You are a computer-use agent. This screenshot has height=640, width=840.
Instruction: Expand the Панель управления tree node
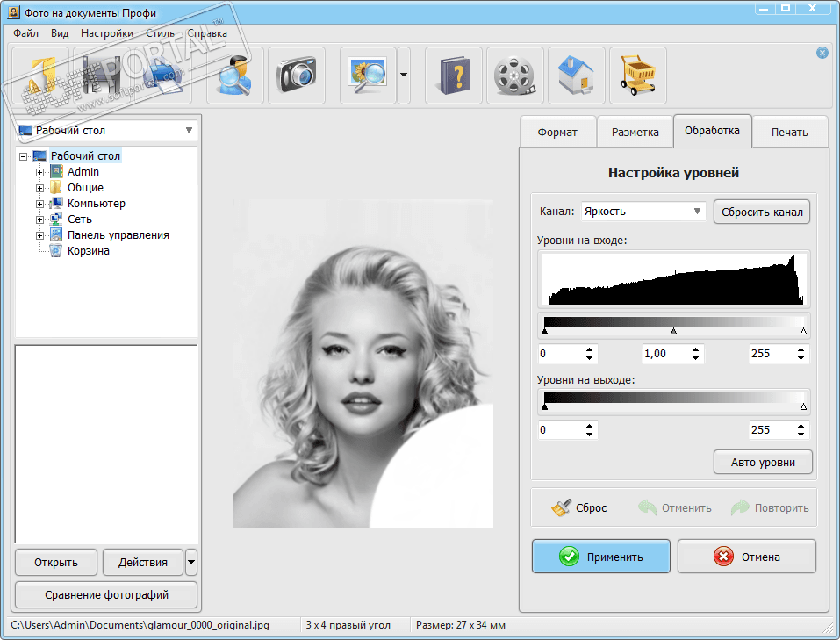(39, 235)
